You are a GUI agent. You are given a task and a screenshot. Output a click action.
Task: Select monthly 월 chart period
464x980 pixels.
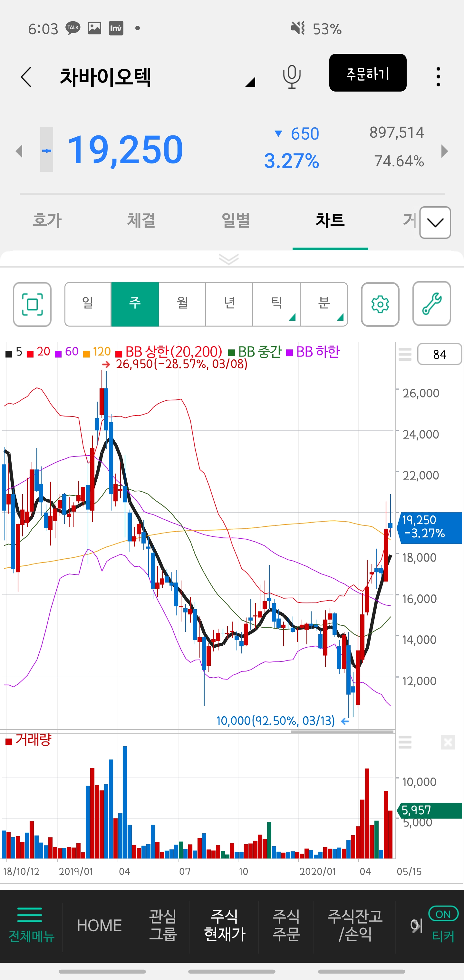[182, 304]
